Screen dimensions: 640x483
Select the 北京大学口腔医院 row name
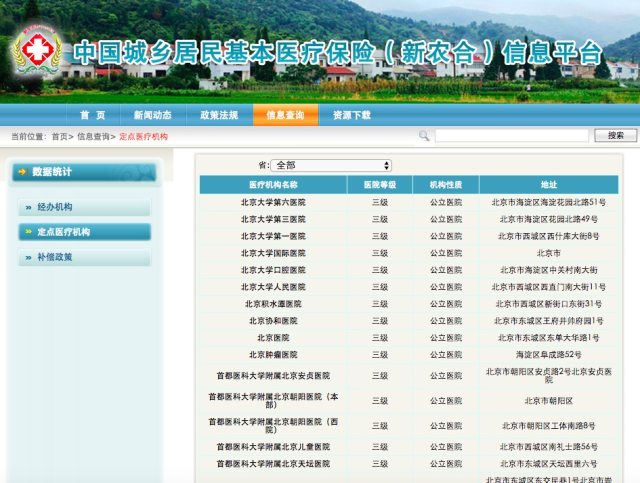273,270
